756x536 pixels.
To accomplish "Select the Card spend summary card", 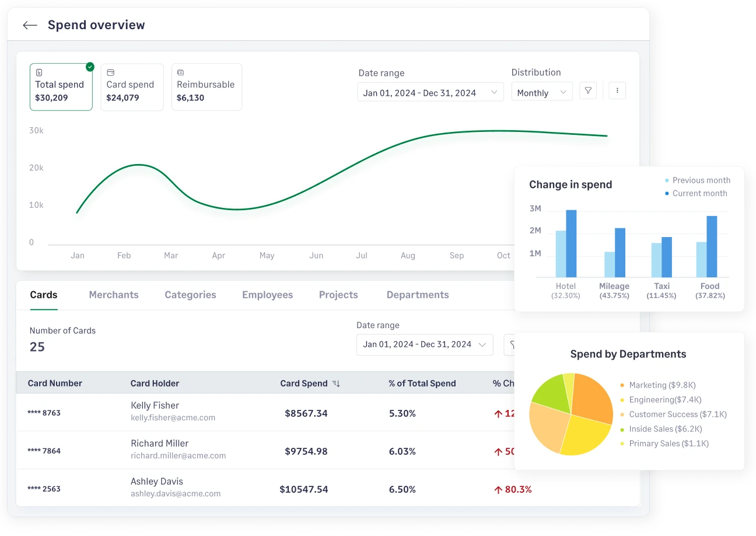I will 132,86.
